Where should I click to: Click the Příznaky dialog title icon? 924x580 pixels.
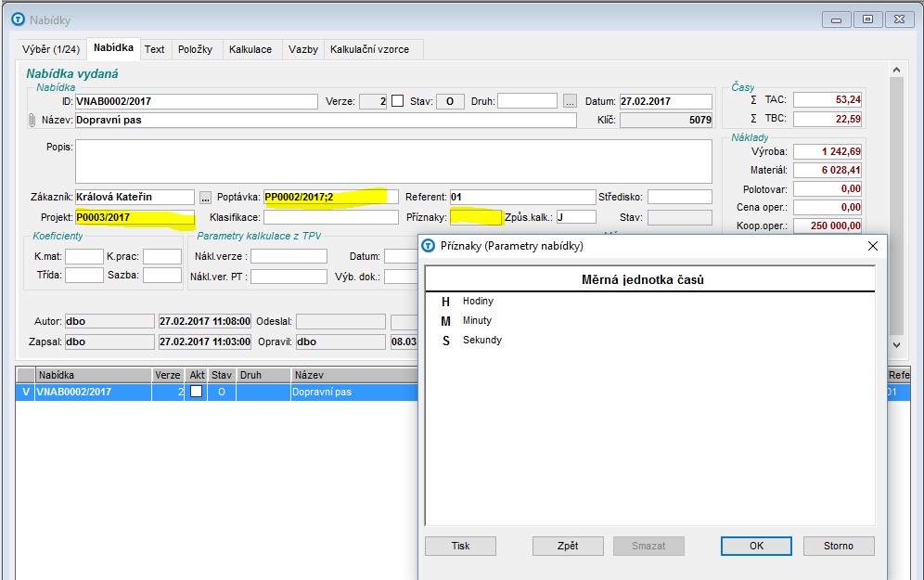tap(429, 246)
